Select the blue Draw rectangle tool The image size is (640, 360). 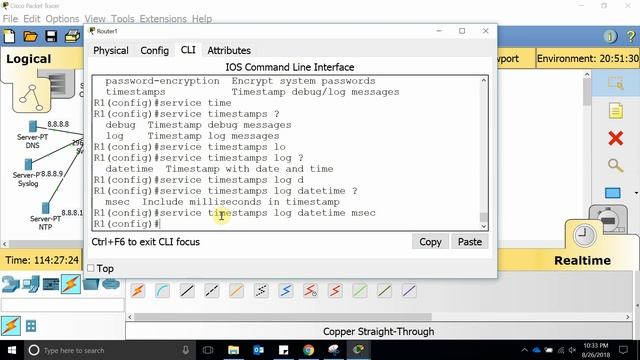pyautogui.click(x=613, y=193)
